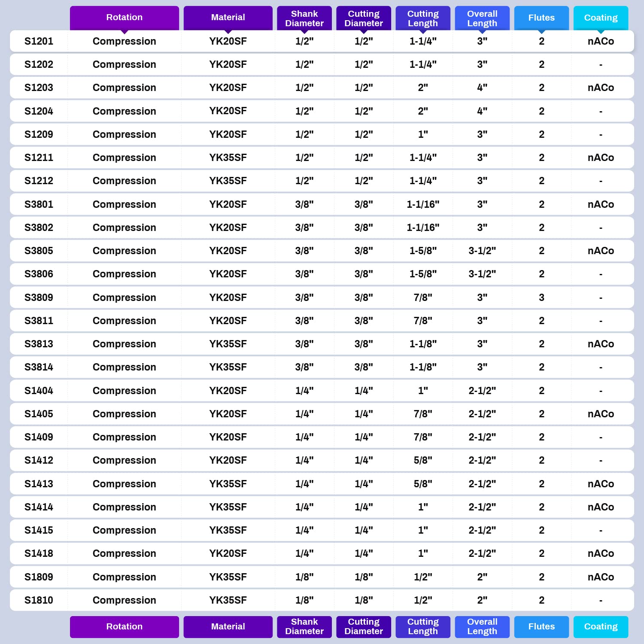Select the S1201 product row
The height and width of the screenshot is (644, 644).
click(322, 41)
